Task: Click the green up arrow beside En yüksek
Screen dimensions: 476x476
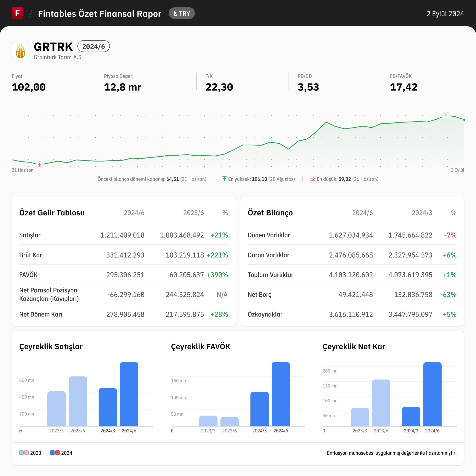Action: [x=224, y=179]
